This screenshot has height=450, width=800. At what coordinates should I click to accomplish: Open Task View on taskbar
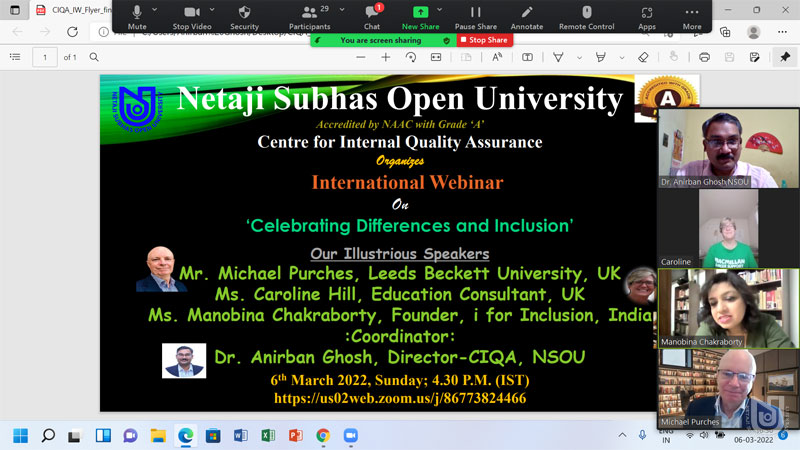point(75,436)
